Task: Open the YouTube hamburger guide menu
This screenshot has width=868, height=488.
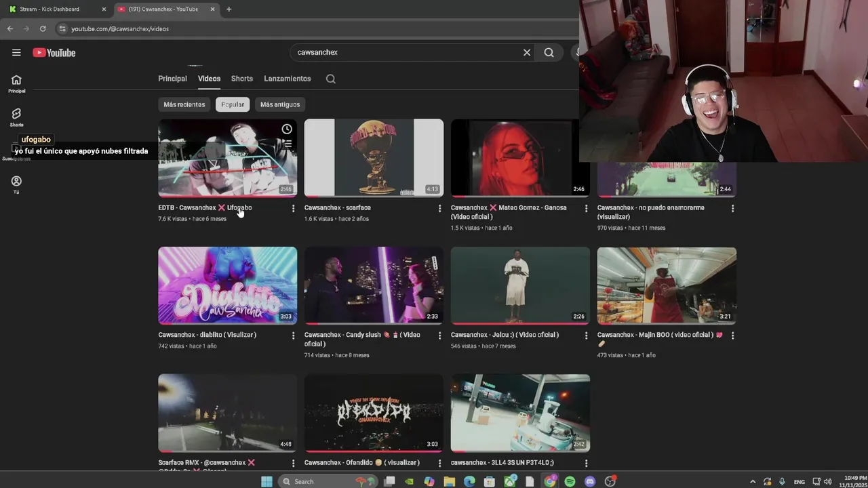Action: pyautogui.click(x=16, y=52)
